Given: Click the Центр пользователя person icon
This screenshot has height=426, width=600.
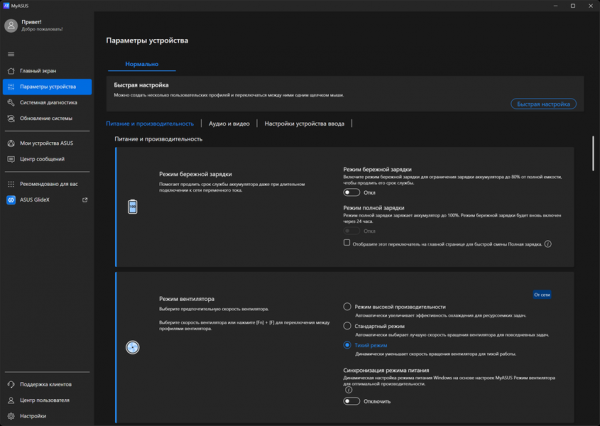Looking at the screenshot, I should point(11,400).
